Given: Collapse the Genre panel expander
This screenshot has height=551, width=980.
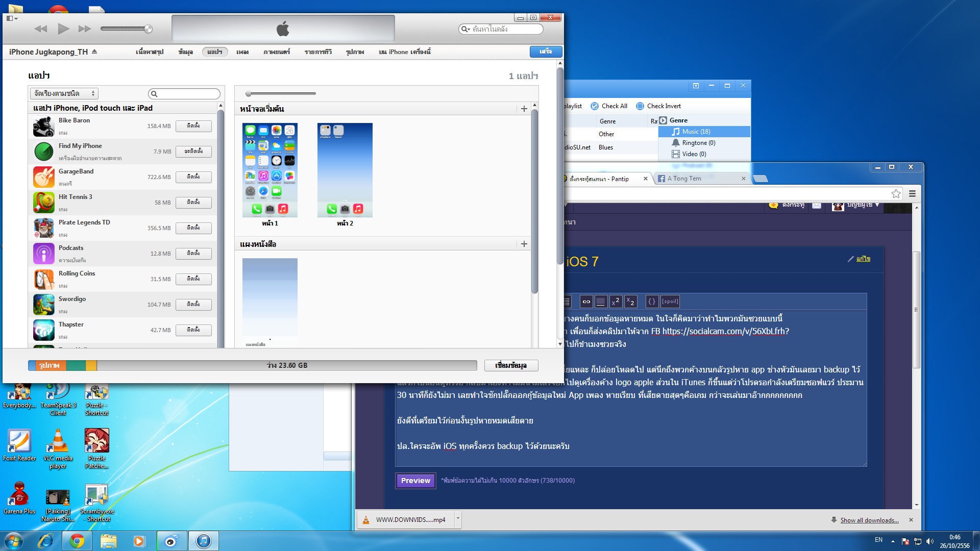Looking at the screenshot, I should (663, 120).
